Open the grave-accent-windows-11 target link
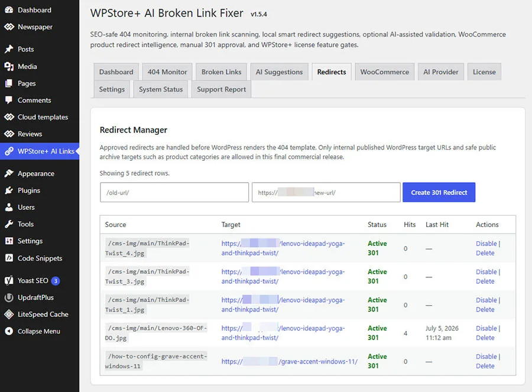The width and height of the screenshot is (532, 392). (290, 361)
